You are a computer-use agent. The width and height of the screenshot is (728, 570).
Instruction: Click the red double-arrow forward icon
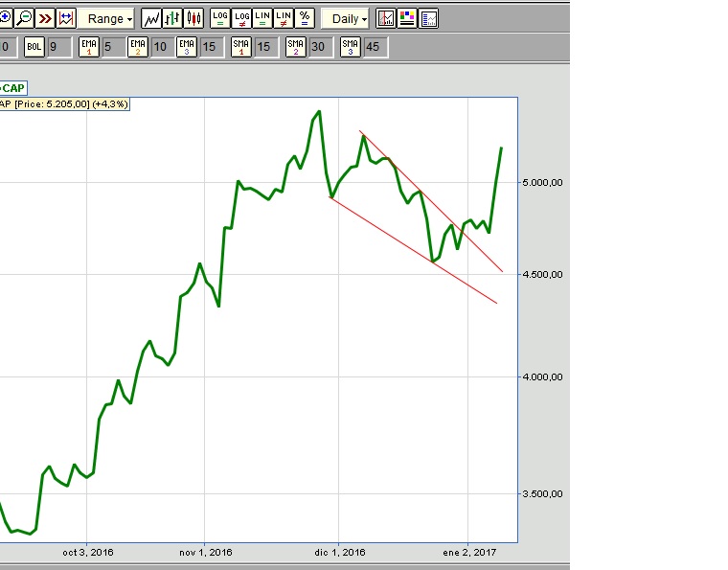pos(45,18)
